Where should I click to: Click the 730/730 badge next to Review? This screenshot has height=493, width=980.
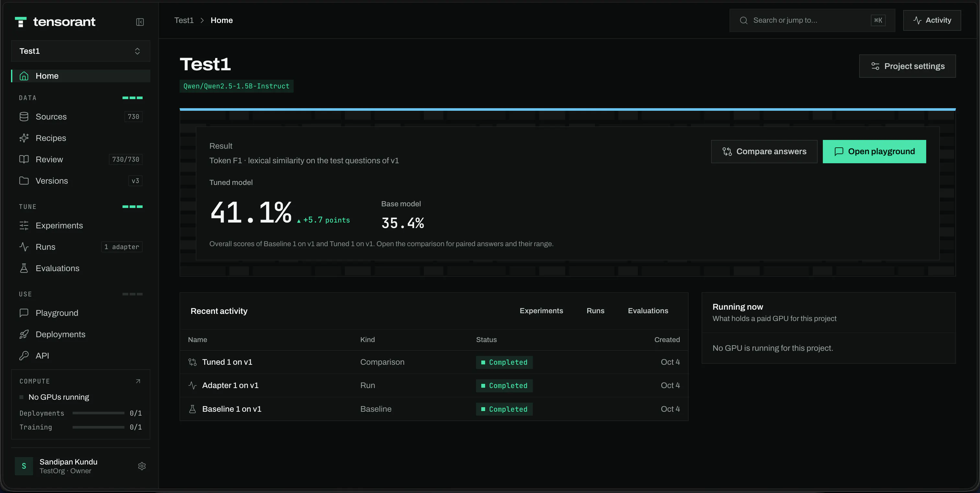[x=125, y=159]
